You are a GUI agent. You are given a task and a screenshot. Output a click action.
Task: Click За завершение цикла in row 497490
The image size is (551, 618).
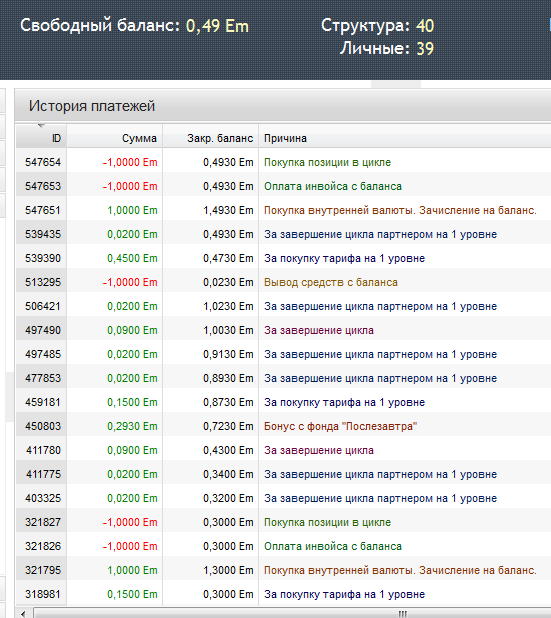[318, 330]
